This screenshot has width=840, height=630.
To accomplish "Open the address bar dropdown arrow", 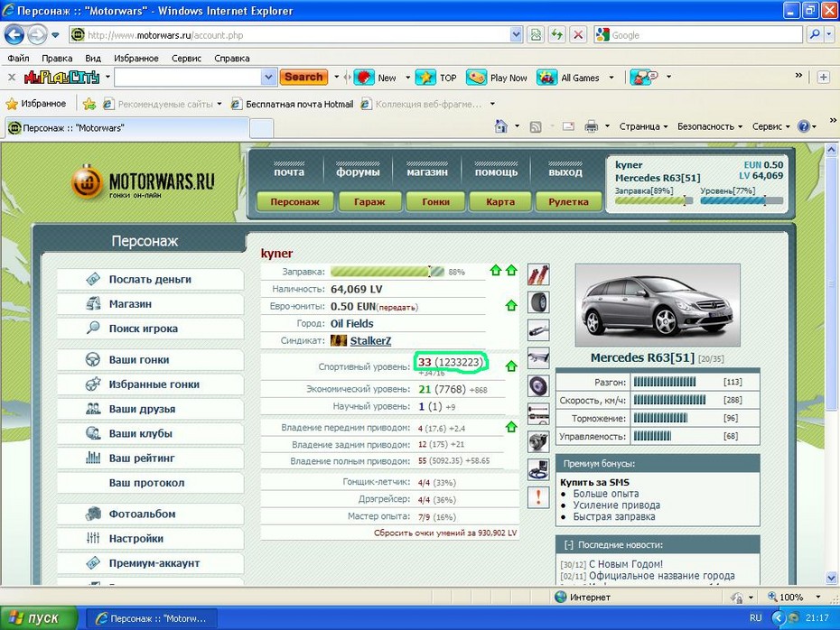I will [x=516, y=35].
